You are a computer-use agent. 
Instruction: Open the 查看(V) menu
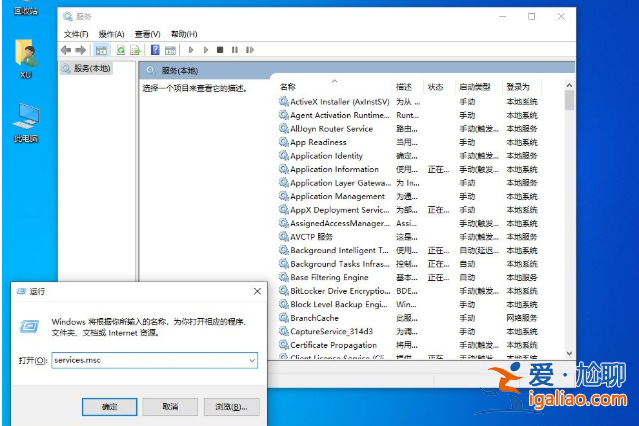pyautogui.click(x=148, y=34)
